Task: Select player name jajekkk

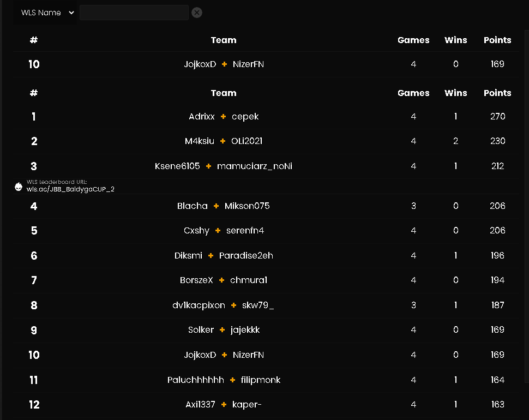Action: click(245, 329)
